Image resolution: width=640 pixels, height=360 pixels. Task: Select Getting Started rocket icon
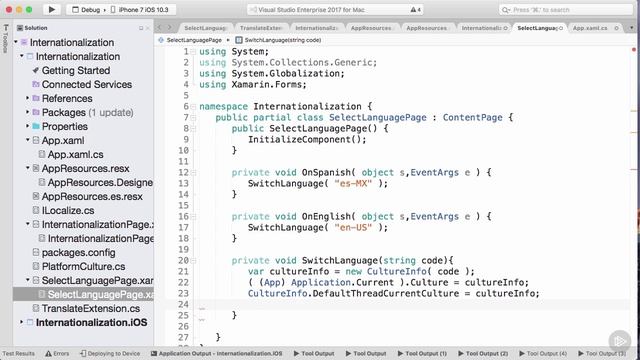tap(36, 70)
